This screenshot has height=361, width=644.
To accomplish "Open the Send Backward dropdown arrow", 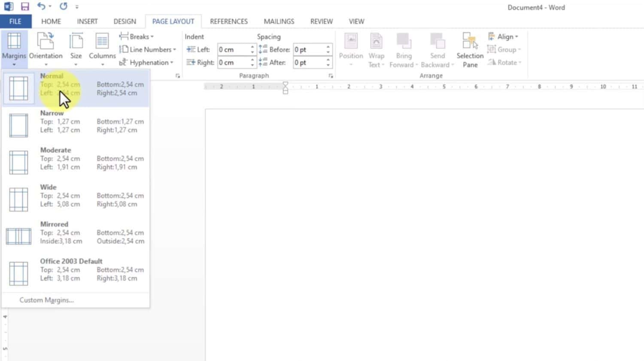I will pyautogui.click(x=453, y=65).
